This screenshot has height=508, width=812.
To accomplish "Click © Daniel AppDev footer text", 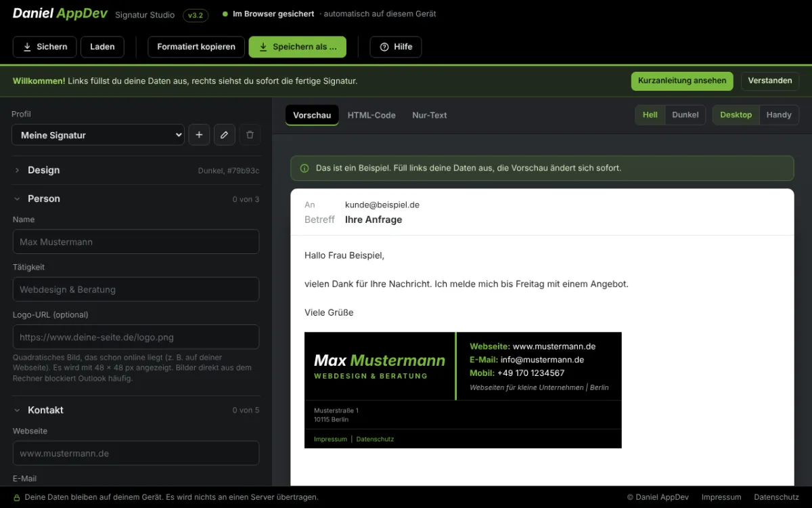I will (658, 497).
